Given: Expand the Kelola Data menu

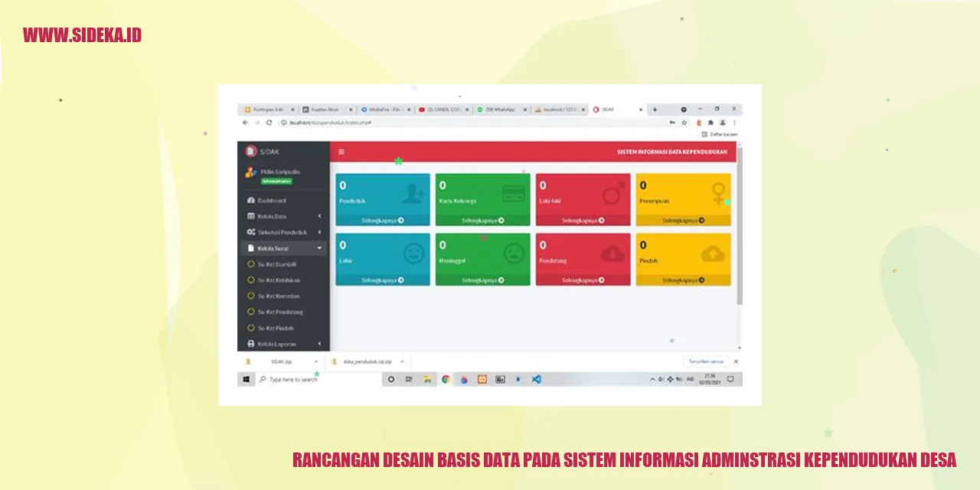Looking at the screenshot, I should coord(283,217).
